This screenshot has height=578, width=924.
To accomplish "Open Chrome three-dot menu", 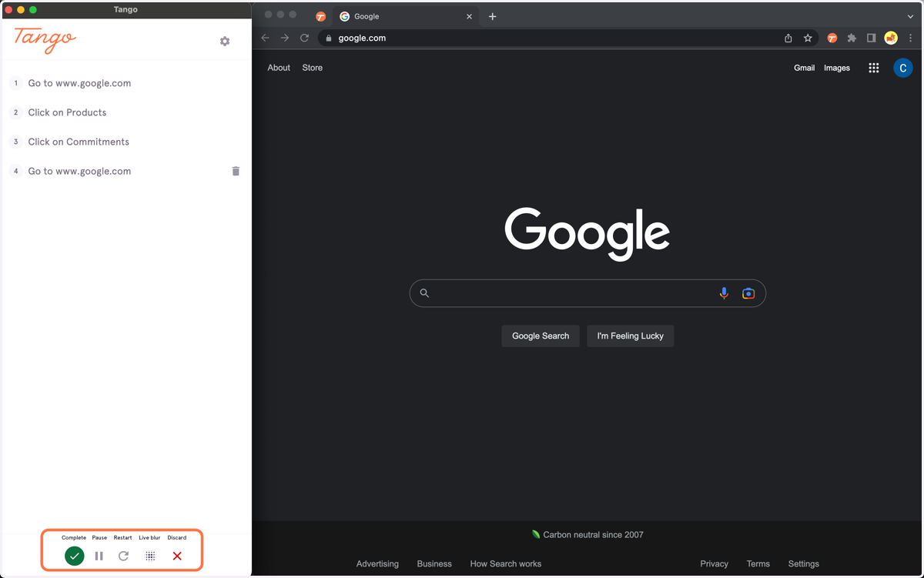I will [911, 38].
